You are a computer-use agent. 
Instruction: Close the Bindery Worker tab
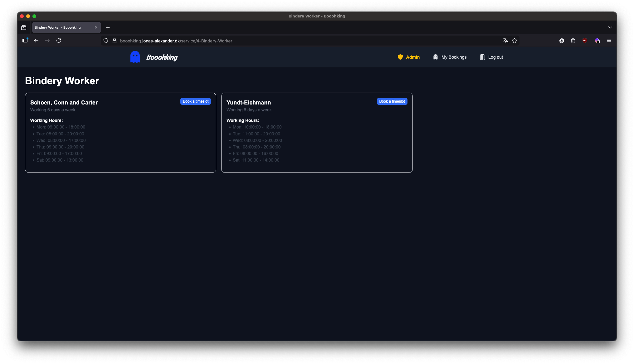(96, 27)
